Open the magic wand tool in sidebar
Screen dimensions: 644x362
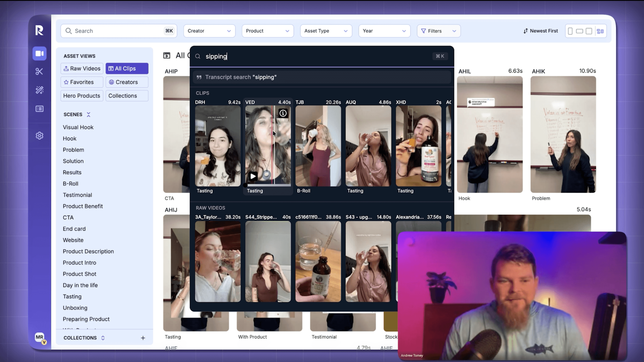pos(39,90)
